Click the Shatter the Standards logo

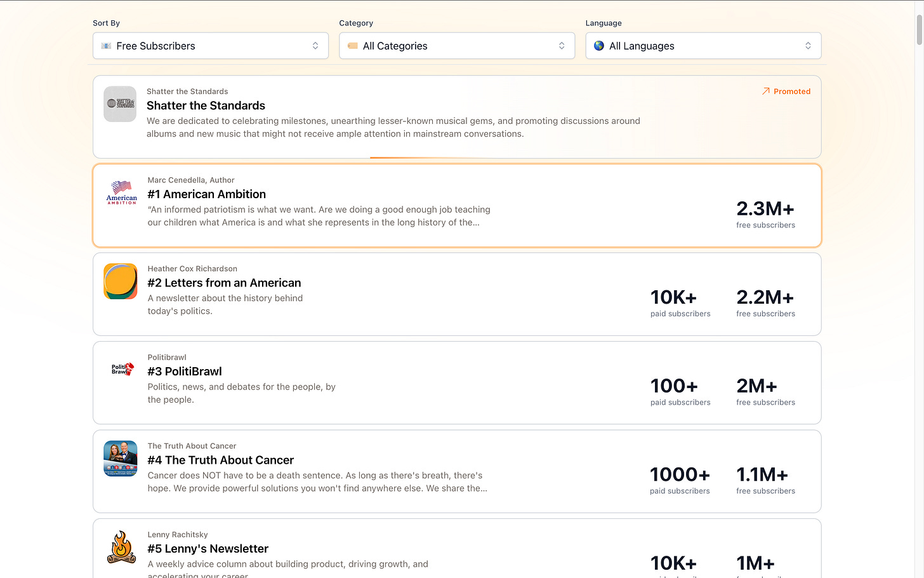tap(120, 104)
